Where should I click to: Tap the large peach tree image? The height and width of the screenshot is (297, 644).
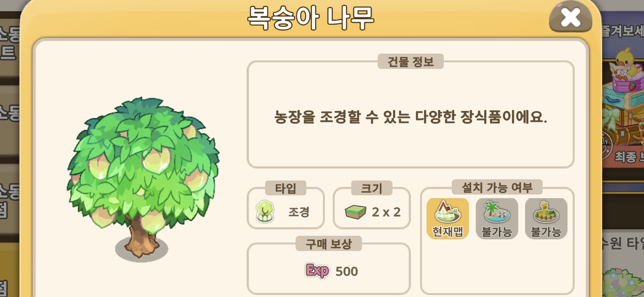pyautogui.click(x=142, y=178)
